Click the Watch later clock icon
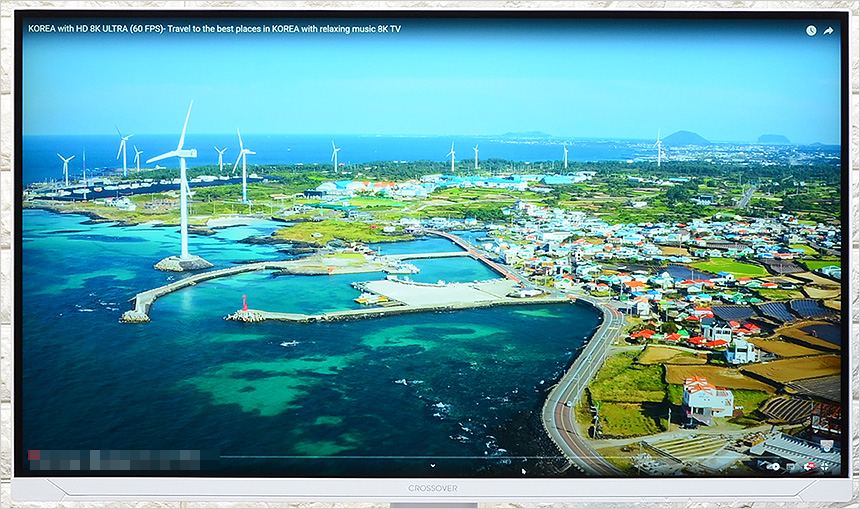The width and height of the screenshot is (860, 509). coord(811,31)
